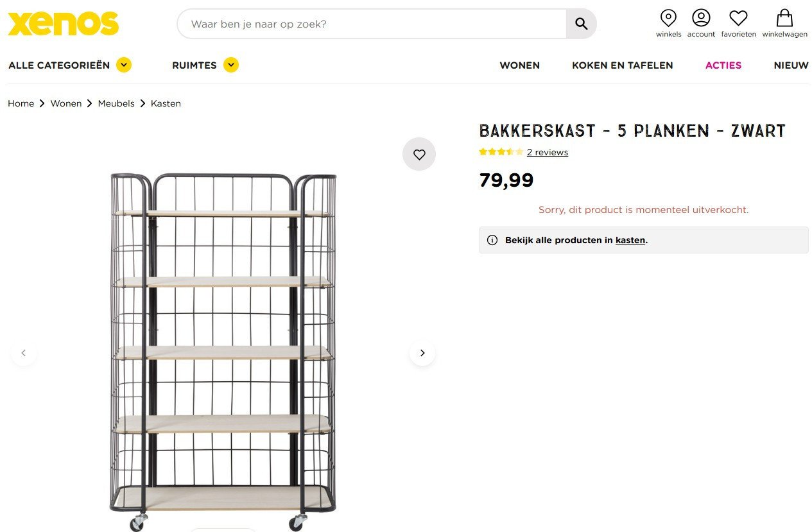Follow the kasten link in info box
812x532 pixels.
[630, 240]
